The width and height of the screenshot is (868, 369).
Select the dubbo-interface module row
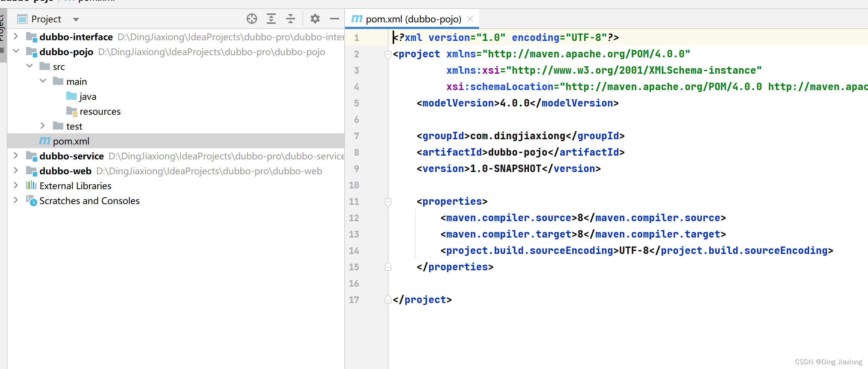coord(176,37)
